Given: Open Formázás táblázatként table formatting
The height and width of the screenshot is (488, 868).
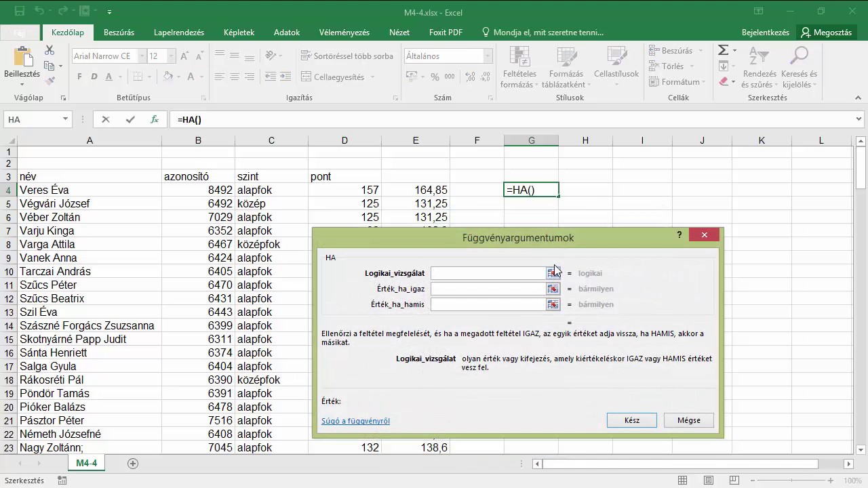Looking at the screenshot, I should pyautogui.click(x=566, y=68).
